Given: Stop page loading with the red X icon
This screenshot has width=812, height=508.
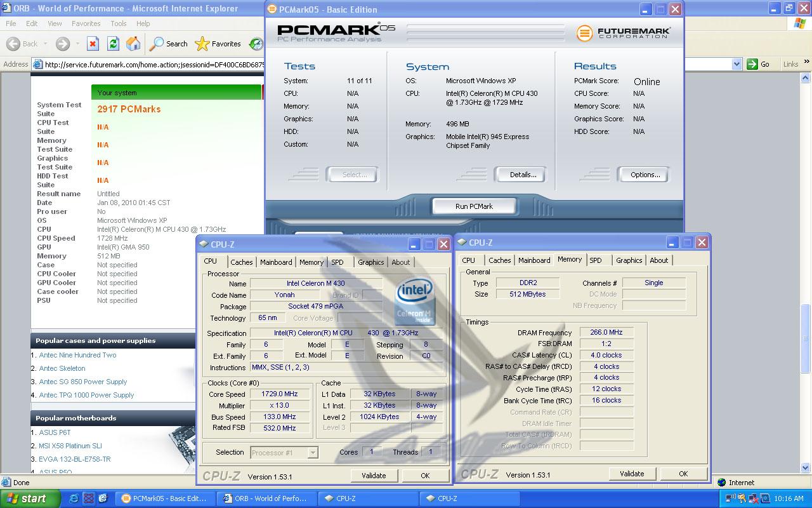Looking at the screenshot, I should pos(93,44).
